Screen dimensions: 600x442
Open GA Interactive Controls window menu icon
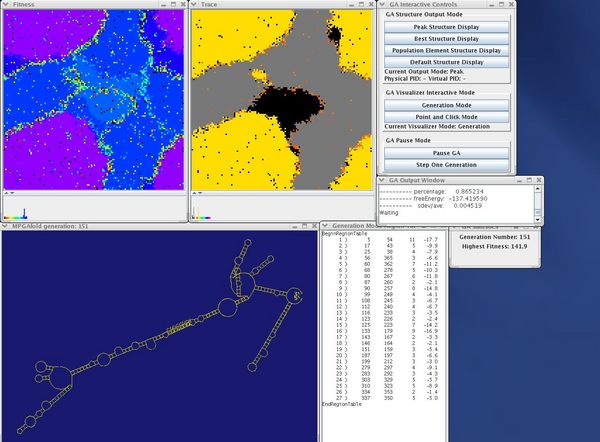coord(382,5)
